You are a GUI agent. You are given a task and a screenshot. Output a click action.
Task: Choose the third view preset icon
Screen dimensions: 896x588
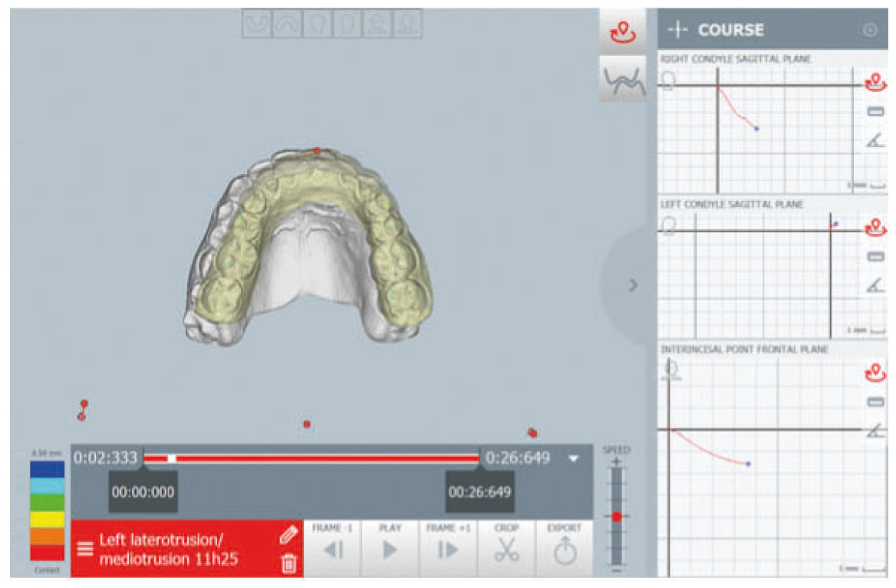[317, 24]
